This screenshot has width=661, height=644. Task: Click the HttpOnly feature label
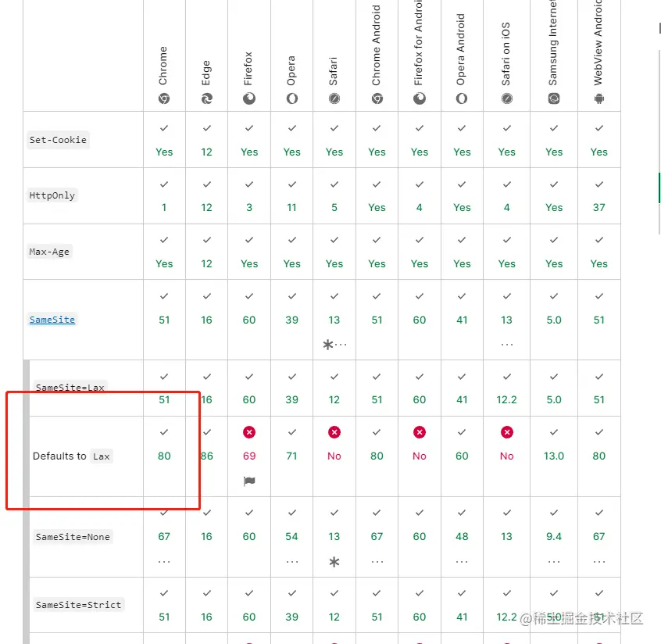[x=52, y=195]
